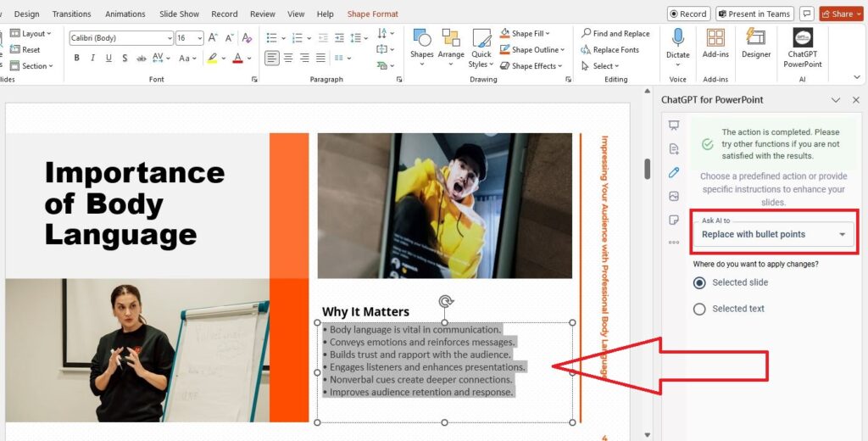868x441 pixels.
Task: Open the sticky note icon in ChatGPT sidebar
Action: point(674,220)
